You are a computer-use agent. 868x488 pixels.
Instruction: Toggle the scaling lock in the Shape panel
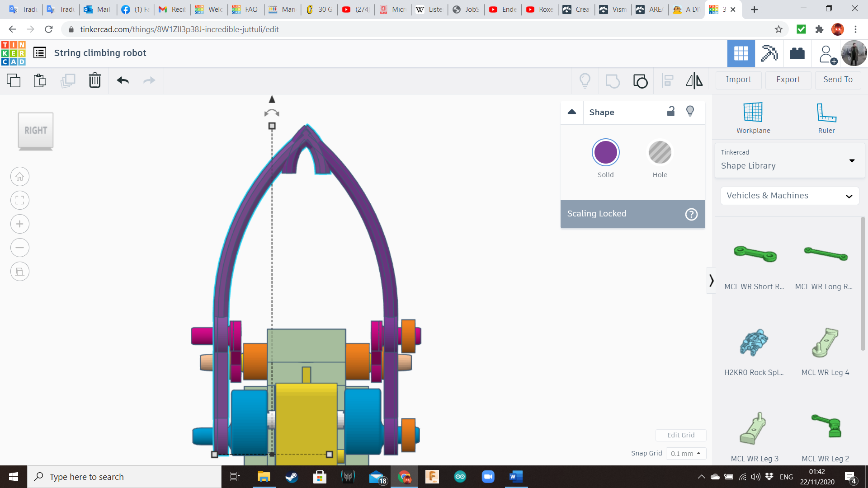tap(671, 111)
